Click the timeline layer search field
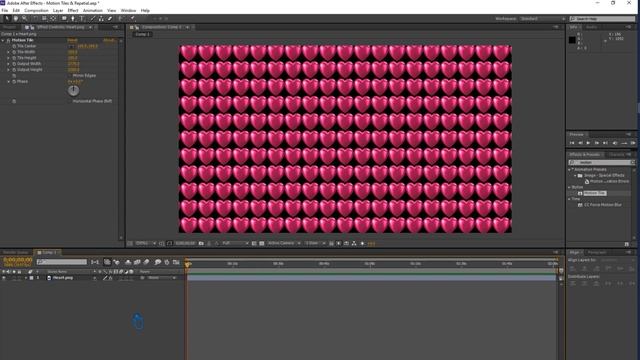Screen dimensions: 640x360 click(62, 262)
